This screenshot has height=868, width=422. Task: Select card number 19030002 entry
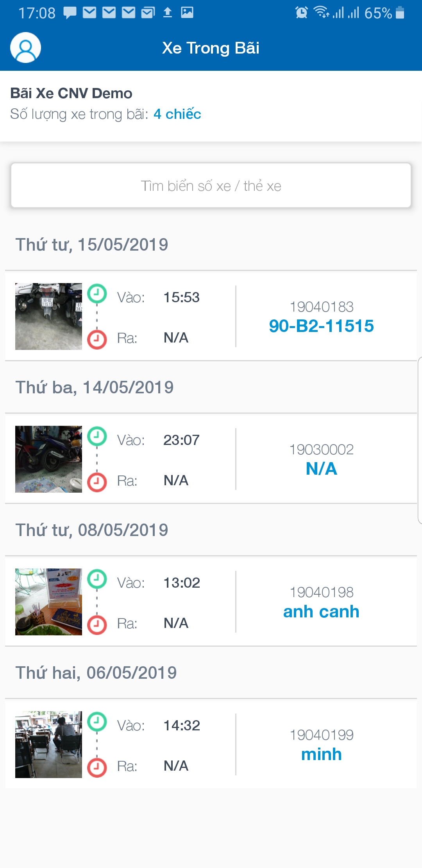pyautogui.click(x=321, y=450)
